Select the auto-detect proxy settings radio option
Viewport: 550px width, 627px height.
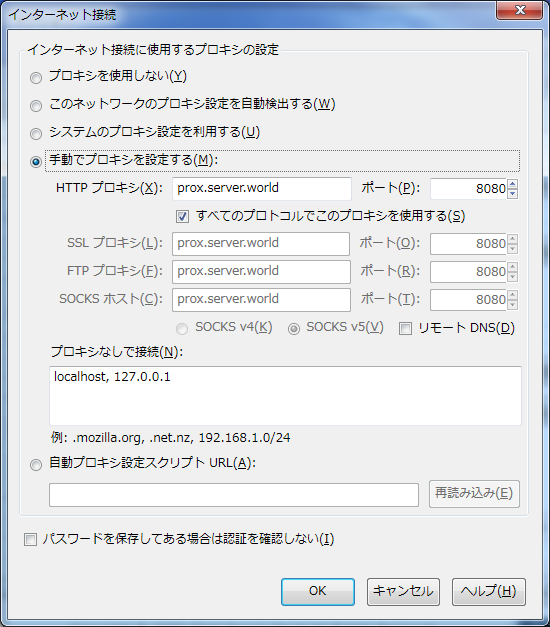[x=36, y=106]
